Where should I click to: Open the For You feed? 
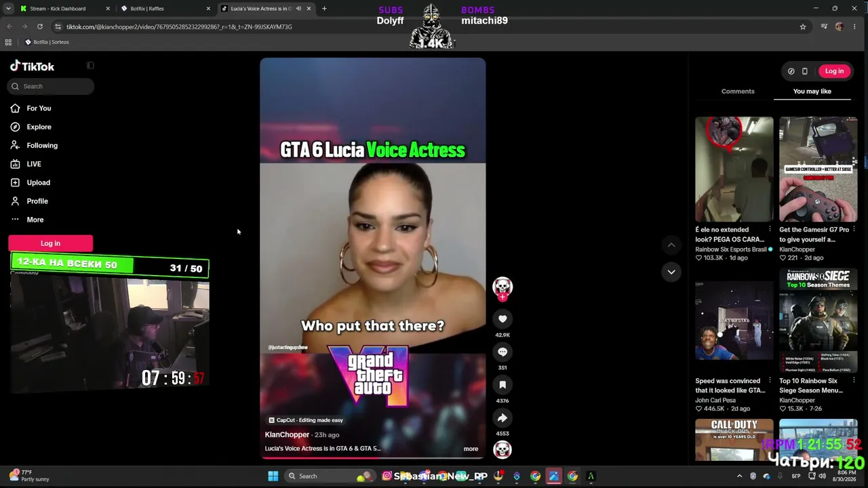(39, 108)
